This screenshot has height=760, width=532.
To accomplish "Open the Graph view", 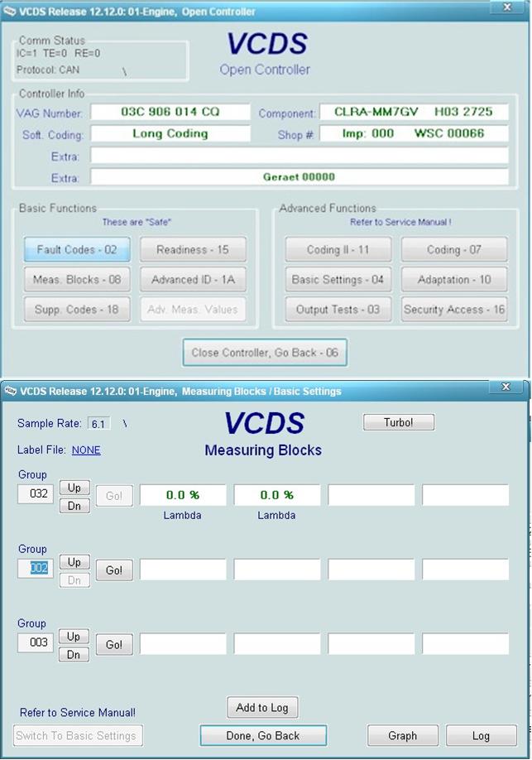I will (403, 736).
